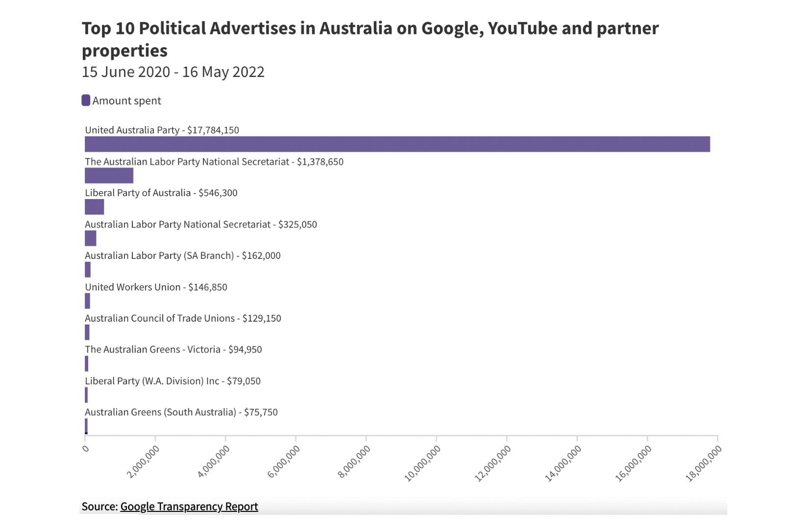Click The Australian Greens - Victoria bar
Screen dimensions: 812x531
coord(87,364)
